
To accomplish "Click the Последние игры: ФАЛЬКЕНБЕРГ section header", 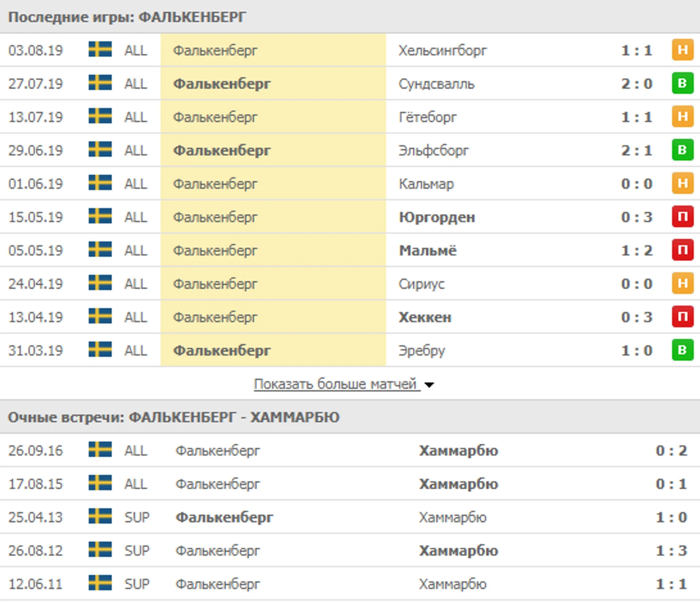I will [x=127, y=17].
